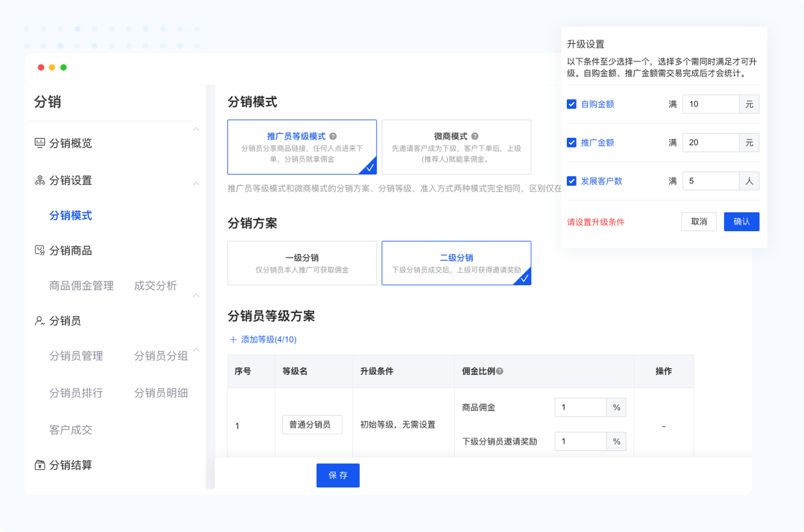
Task: Click the help icon beside 佣金比例
Action: [499, 371]
